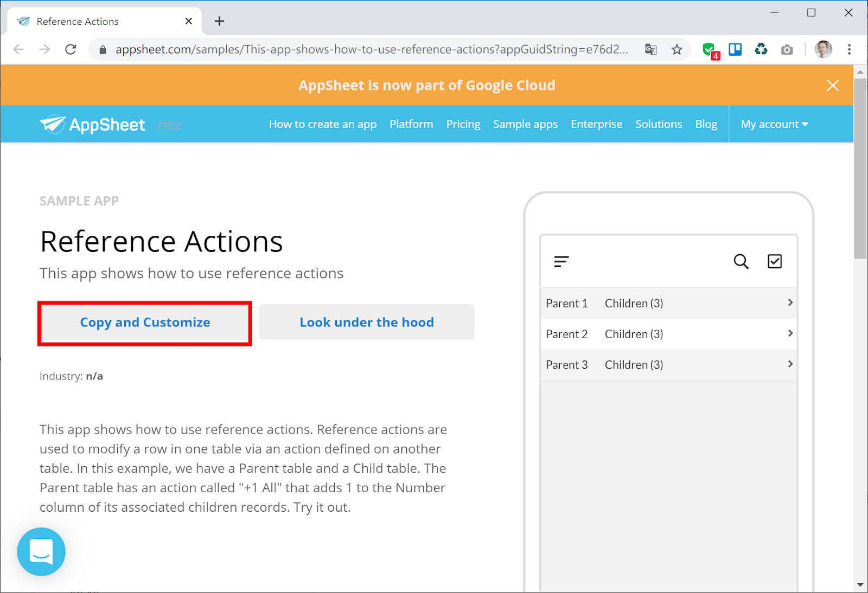Click the AppSheet logo
868x593 pixels.
tap(92, 125)
